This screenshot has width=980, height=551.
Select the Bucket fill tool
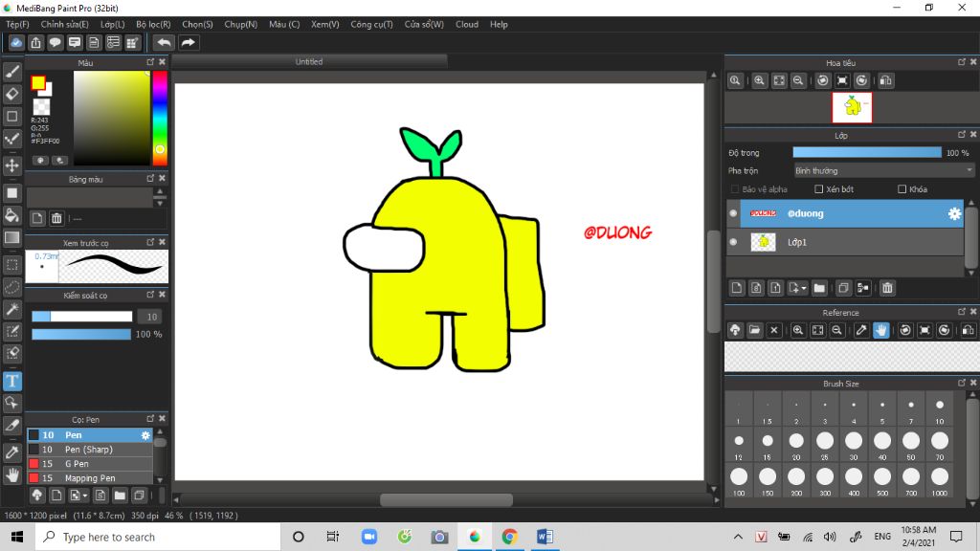pos(11,215)
